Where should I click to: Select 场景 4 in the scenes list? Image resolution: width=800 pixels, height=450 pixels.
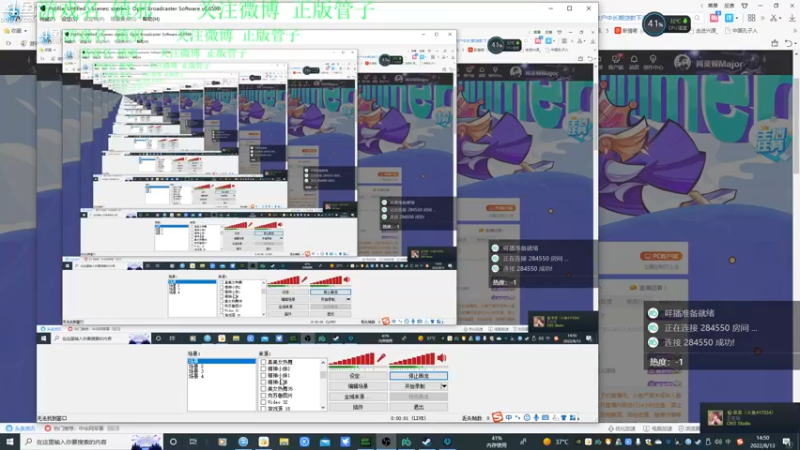[197, 377]
